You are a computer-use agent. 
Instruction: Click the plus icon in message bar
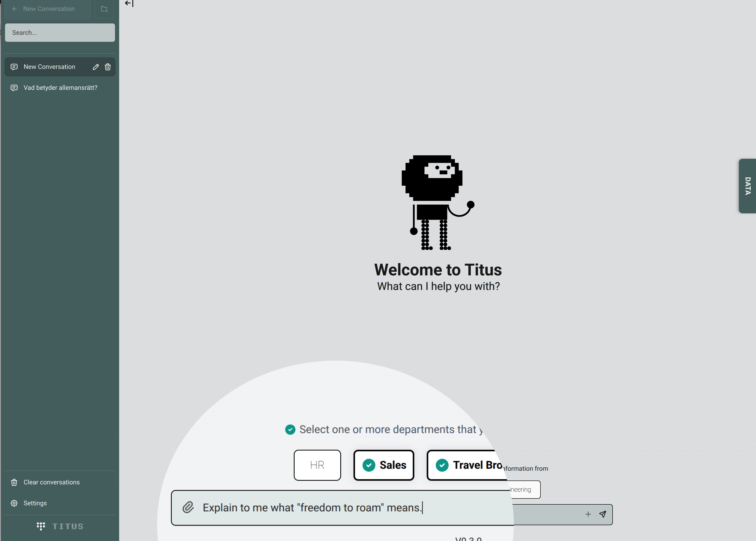(x=588, y=514)
